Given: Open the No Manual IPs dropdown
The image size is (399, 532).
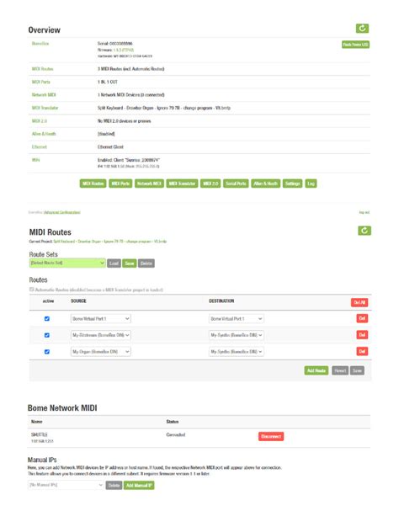Looking at the screenshot, I should coord(66,485).
